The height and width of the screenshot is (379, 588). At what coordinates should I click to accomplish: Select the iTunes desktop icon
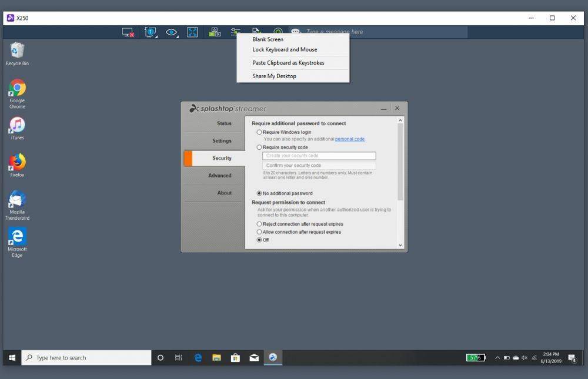(x=17, y=128)
